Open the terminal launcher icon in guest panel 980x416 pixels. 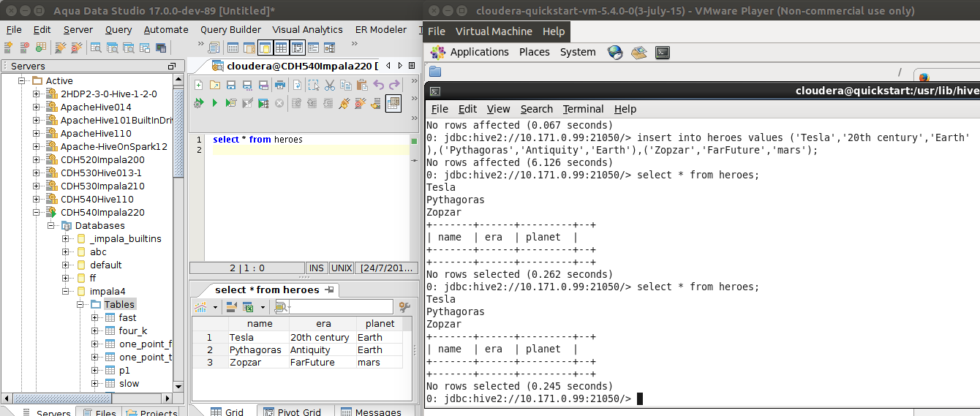tap(662, 52)
